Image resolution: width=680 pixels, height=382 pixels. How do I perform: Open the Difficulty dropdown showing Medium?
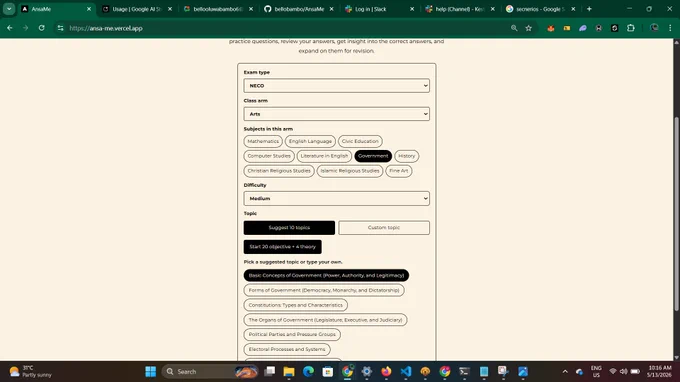337,199
